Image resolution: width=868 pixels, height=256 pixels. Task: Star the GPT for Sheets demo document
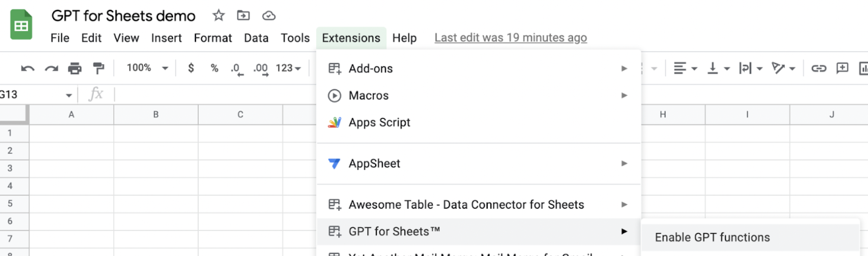[x=218, y=16]
